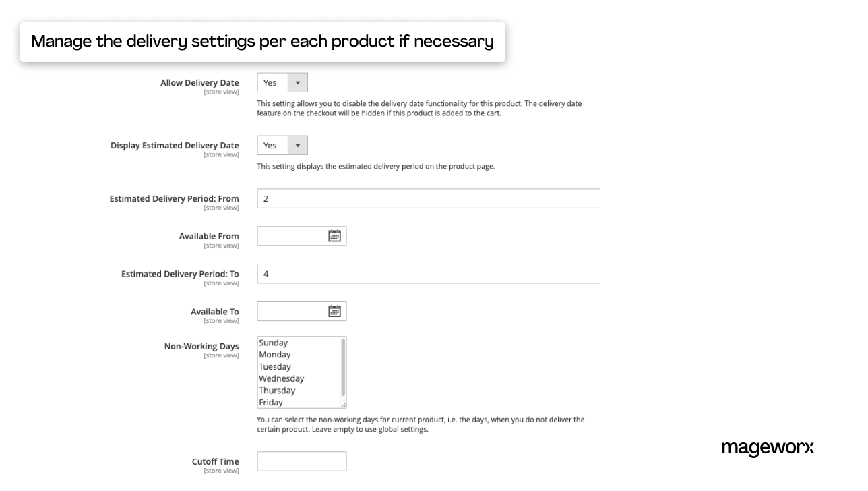Click the Allow Delivery Date label

[199, 83]
